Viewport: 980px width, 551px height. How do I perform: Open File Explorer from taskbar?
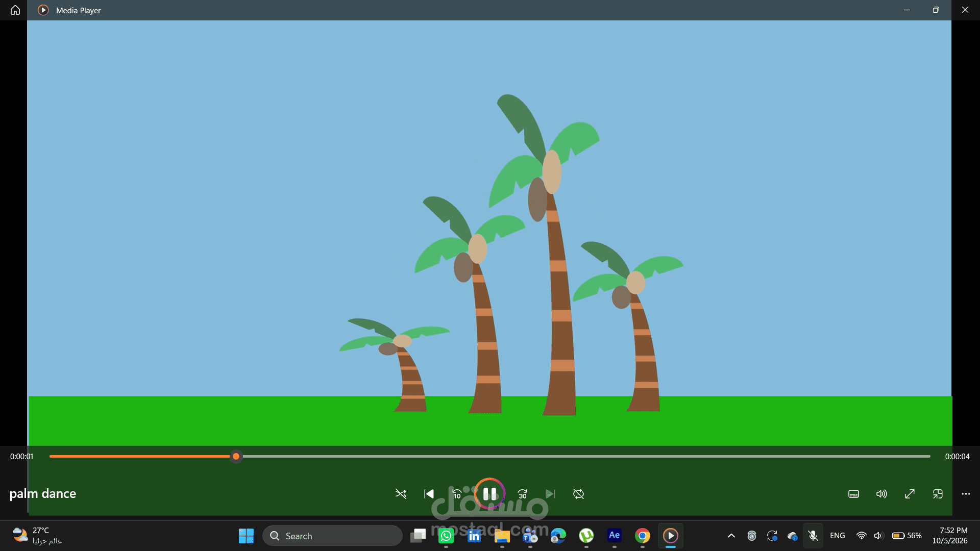click(502, 536)
